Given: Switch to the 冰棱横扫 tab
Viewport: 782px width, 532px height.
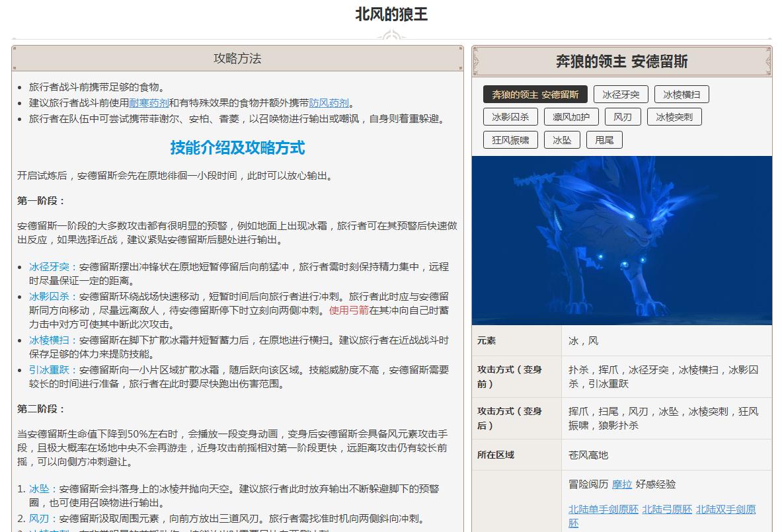Looking at the screenshot, I should [x=682, y=95].
